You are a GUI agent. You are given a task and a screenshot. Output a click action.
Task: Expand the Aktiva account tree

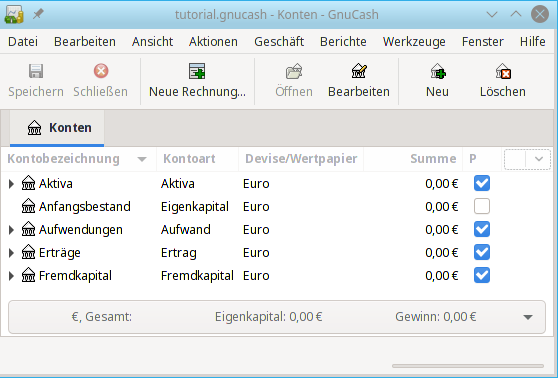click(11, 184)
